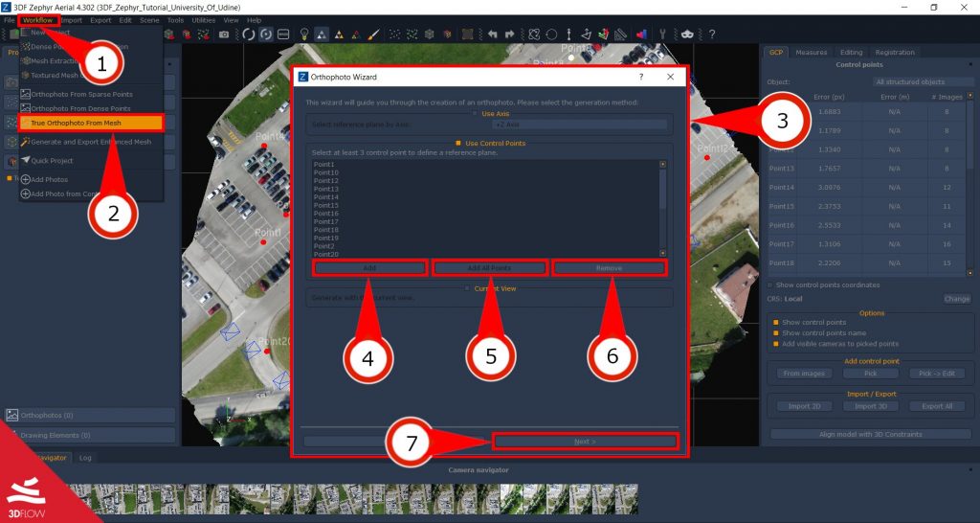Click the colored axes icon in toolbar
Image resolution: width=980 pixels, height=523 pixels.
(604, 34)
